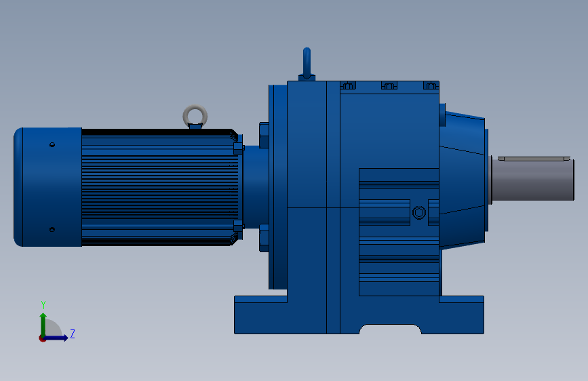The image size is (588, 381).
Task: Pick the rightmost bolt on gearbox top cover
Action: coord(431,85)
